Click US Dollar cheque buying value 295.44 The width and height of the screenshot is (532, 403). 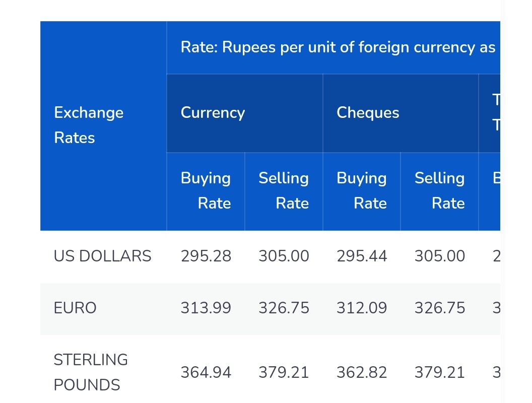click(362, 256)
